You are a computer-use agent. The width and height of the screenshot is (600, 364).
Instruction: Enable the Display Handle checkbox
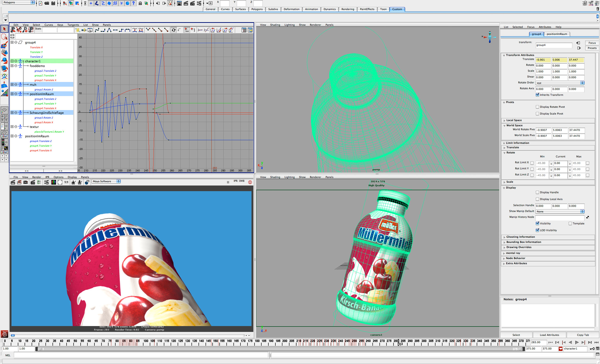(x=537, y=193)
